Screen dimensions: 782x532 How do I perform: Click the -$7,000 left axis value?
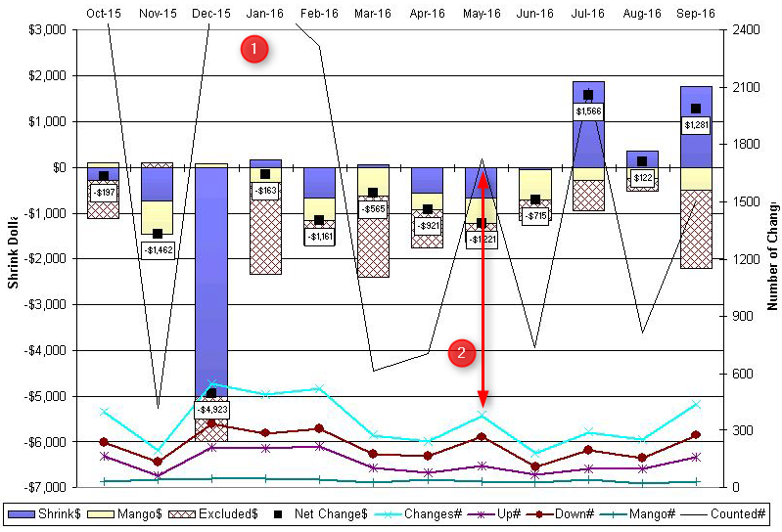[45, 487]
